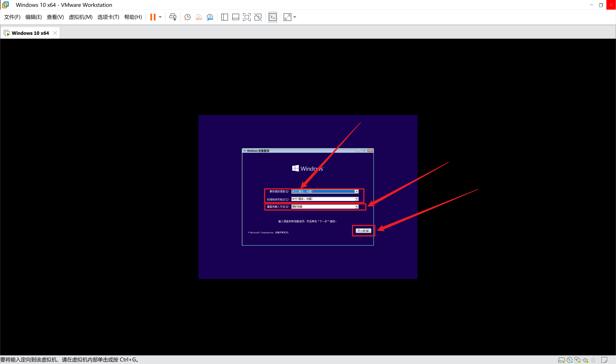This screenshot has height=364, width=616.
Task: Toggle the thumbnail bar view
Action: pyautogui.click(x=235, y=17)
